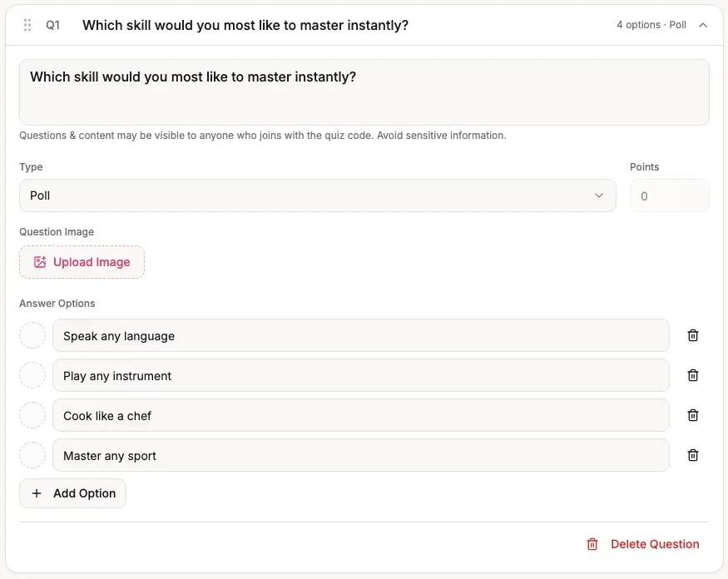Mark the circle next to 'Cook like a chef'

32,415
